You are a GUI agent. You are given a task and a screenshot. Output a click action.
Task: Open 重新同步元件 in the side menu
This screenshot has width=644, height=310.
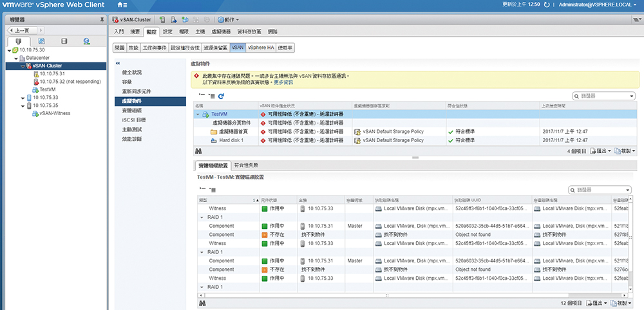coord(137,91)
